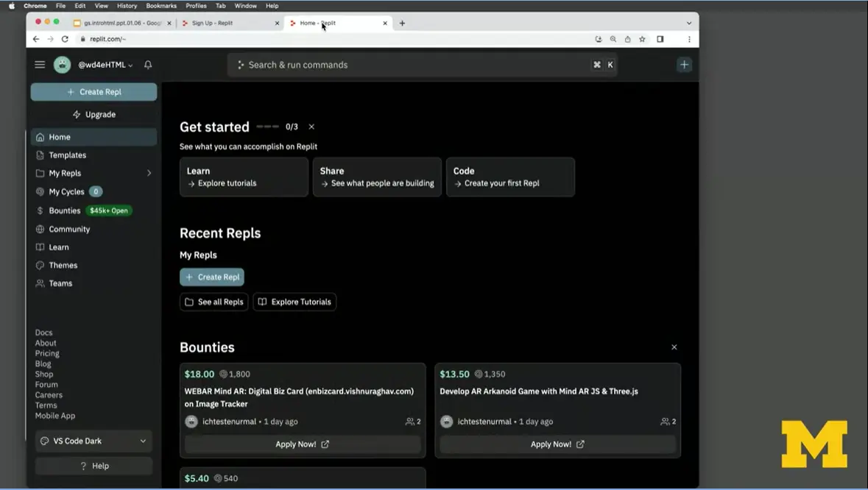This screenshot has height=490, width=868.
Task: Click the Create Repl button under My Repls
Action: 212,277
